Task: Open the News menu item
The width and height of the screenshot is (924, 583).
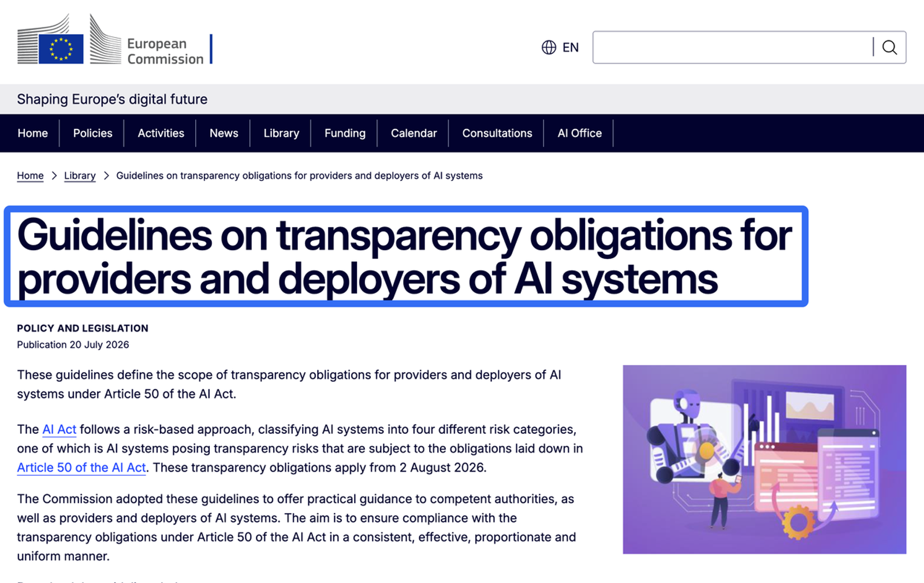Action: click(223, 133)
